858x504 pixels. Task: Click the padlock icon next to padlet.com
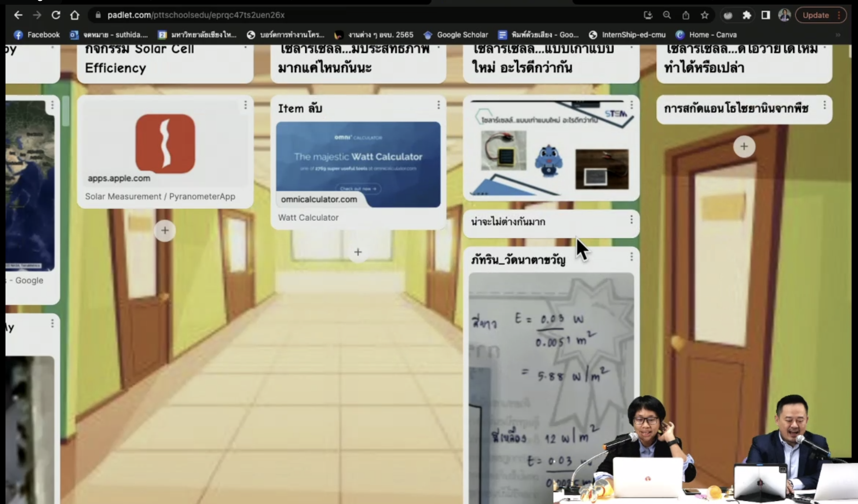click(98, 15)
